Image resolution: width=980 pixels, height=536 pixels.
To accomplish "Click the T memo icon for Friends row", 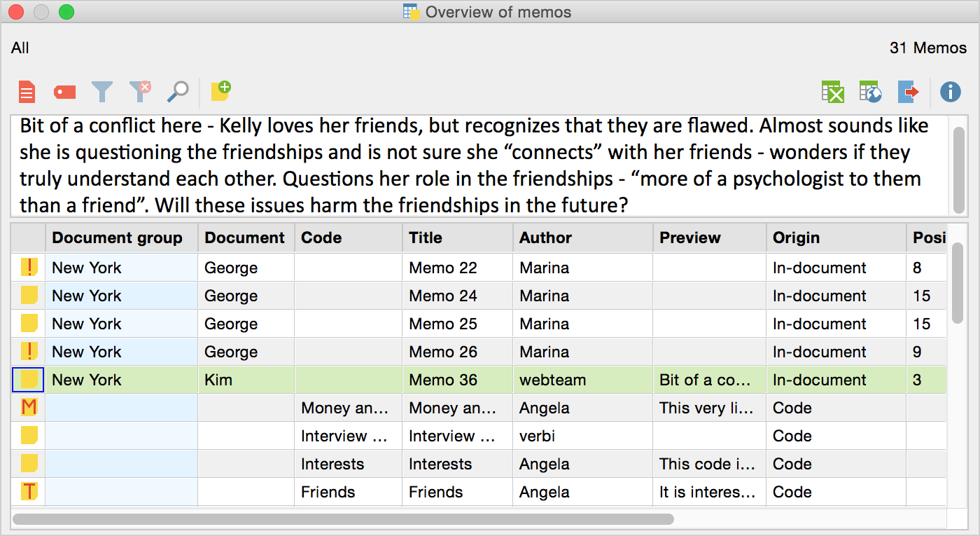I will (x=29, y=492).
